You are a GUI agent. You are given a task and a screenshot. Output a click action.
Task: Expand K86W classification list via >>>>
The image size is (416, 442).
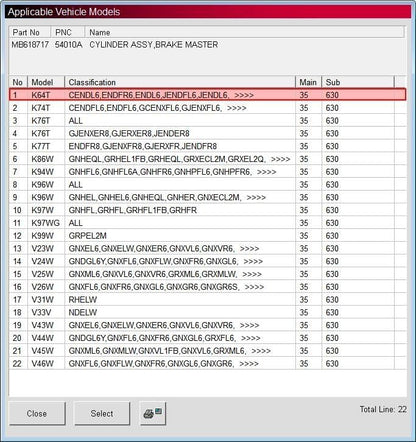pos(281,159)
